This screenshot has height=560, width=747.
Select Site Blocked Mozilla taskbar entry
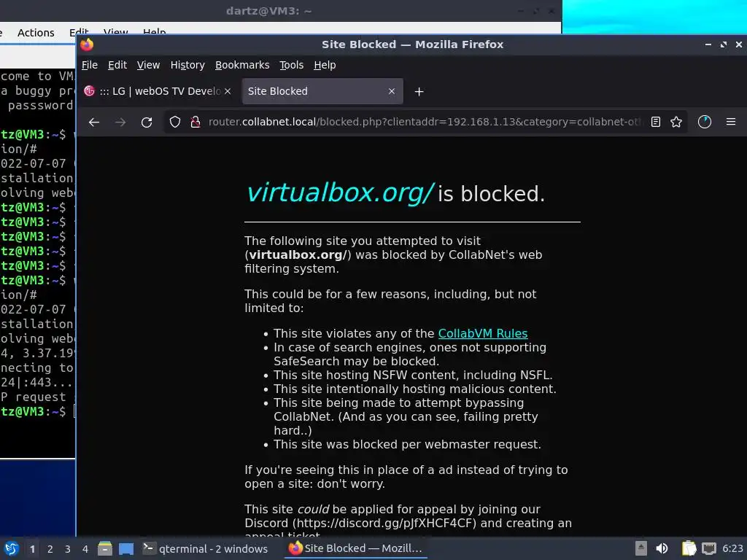click(x=355, y=548)
